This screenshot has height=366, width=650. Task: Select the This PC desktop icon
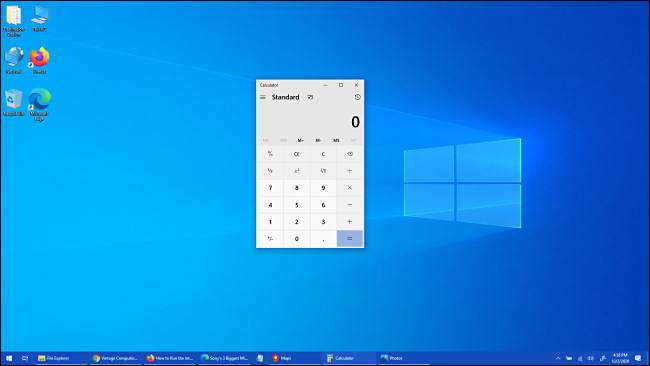[x=40, y=19]
